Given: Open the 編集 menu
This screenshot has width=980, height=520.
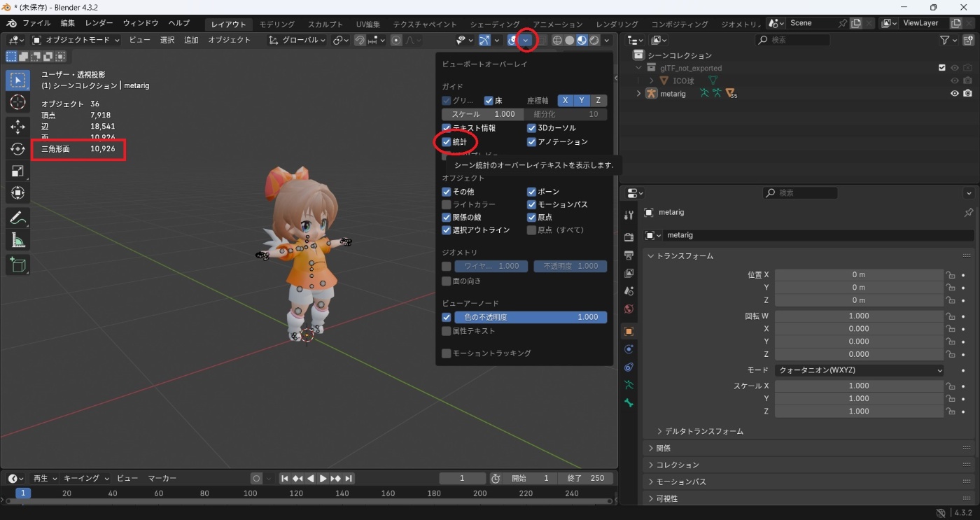Looking at the screenshot, I should pyautogui.click(x=67, y=24).
